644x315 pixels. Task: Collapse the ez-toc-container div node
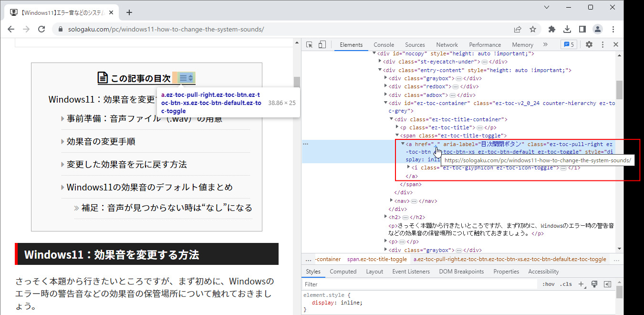pyautogui.click(x=386, y=103)
